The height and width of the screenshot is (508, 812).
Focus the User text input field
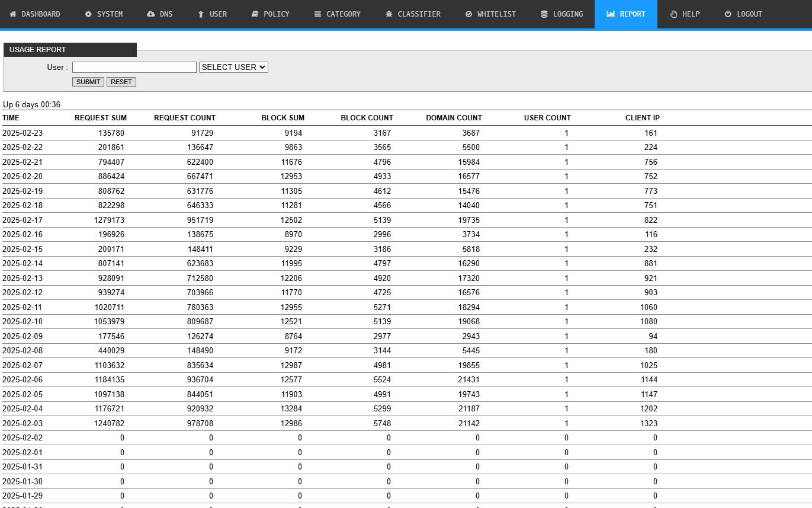[x=134, y=67]
